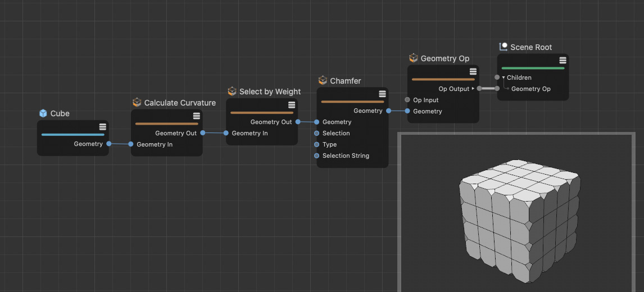
Task: Expand the Children disclosure triangle in Scene Root
Action: click(x=504, y=77)
